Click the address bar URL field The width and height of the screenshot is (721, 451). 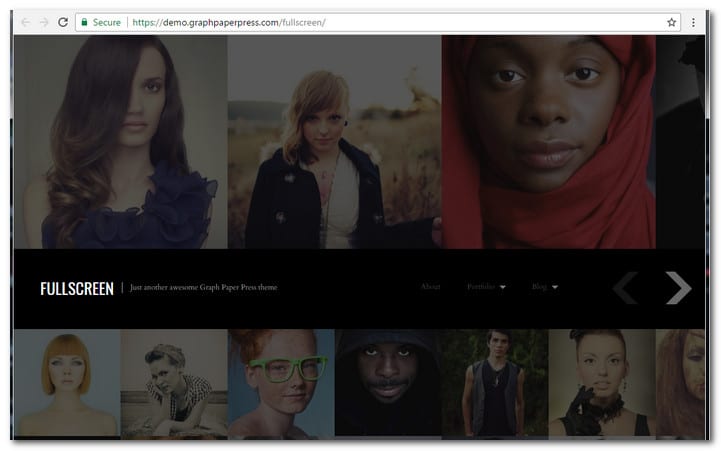point(400,22)
